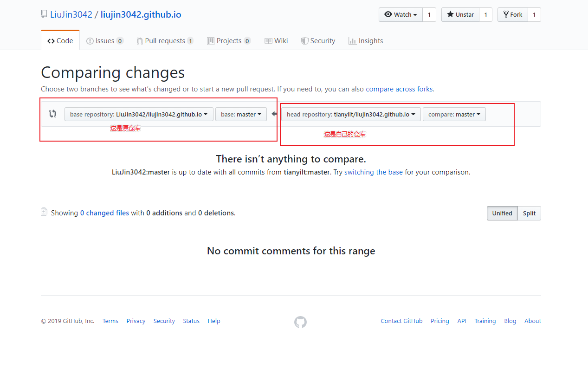Click the 'No commit comments for this range' text
588x369 pixels.
[291, 251]
